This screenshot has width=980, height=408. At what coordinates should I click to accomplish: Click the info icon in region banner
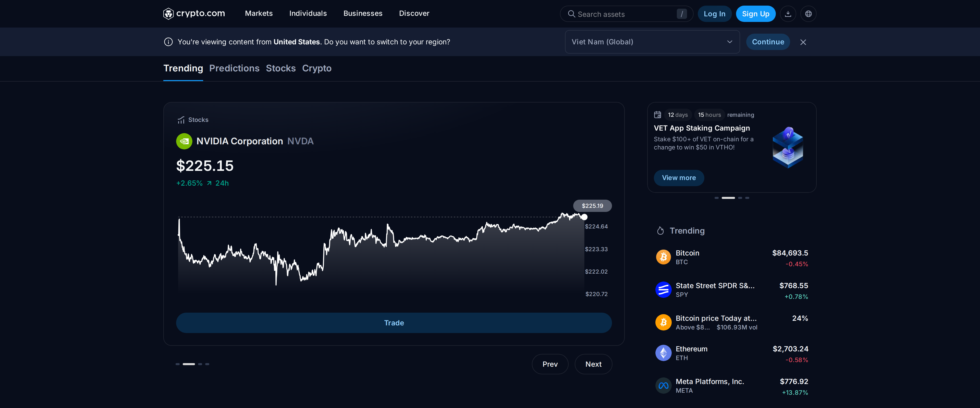168,42
